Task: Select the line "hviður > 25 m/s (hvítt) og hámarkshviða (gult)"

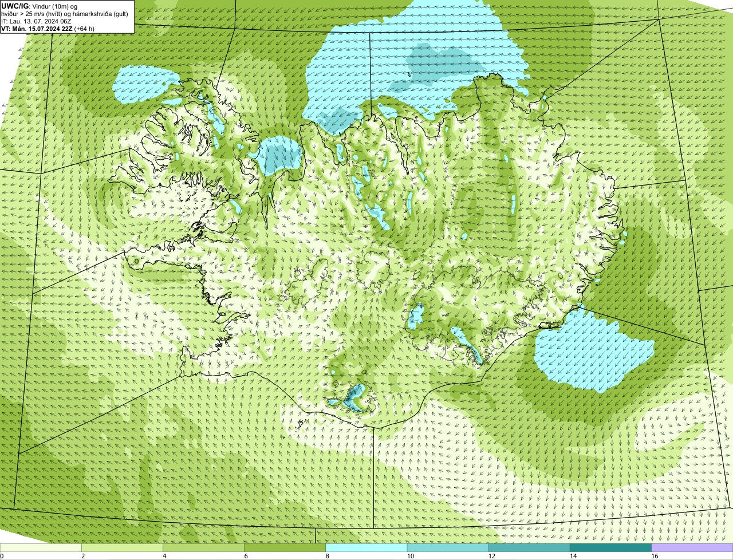Action: click(65, 13)
